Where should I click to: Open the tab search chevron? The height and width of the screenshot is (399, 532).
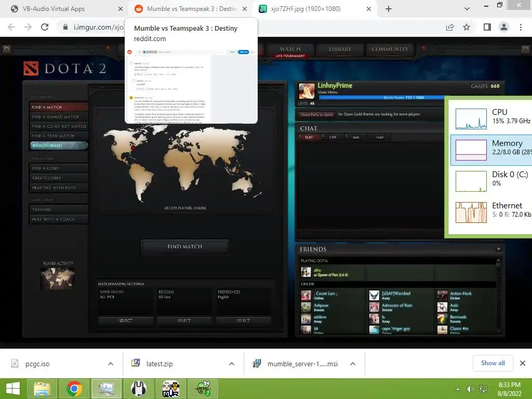(467, 9)
